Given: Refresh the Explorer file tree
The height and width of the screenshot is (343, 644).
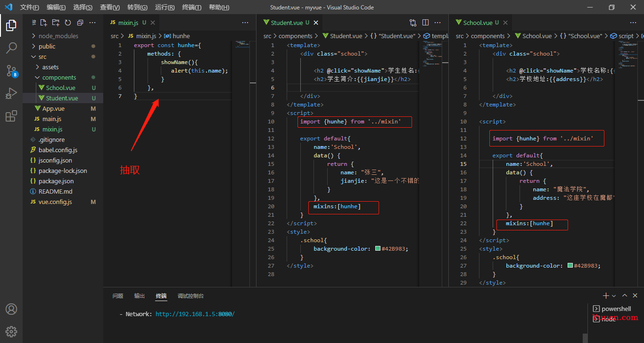Looking at the screenshot, I should [68, 23].
